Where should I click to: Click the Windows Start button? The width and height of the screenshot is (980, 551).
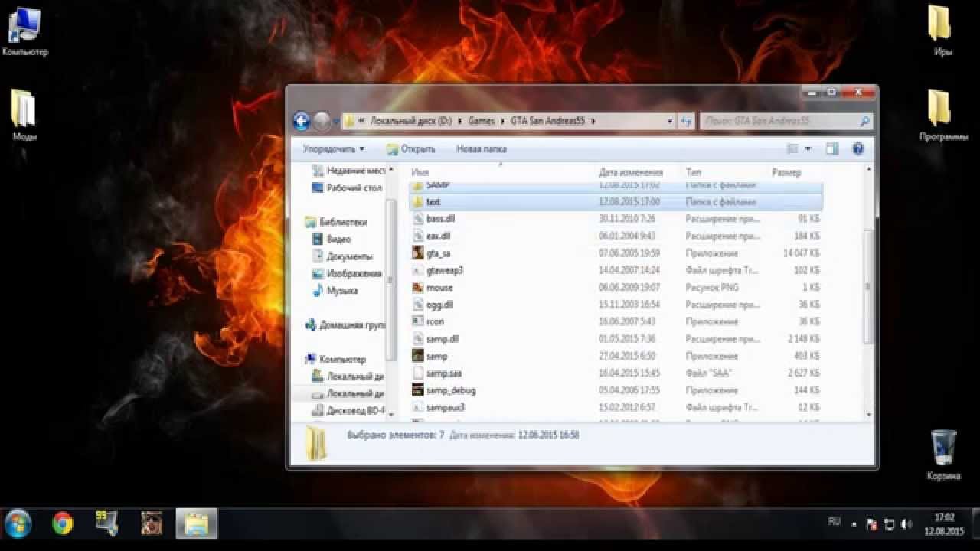(18, 524)
